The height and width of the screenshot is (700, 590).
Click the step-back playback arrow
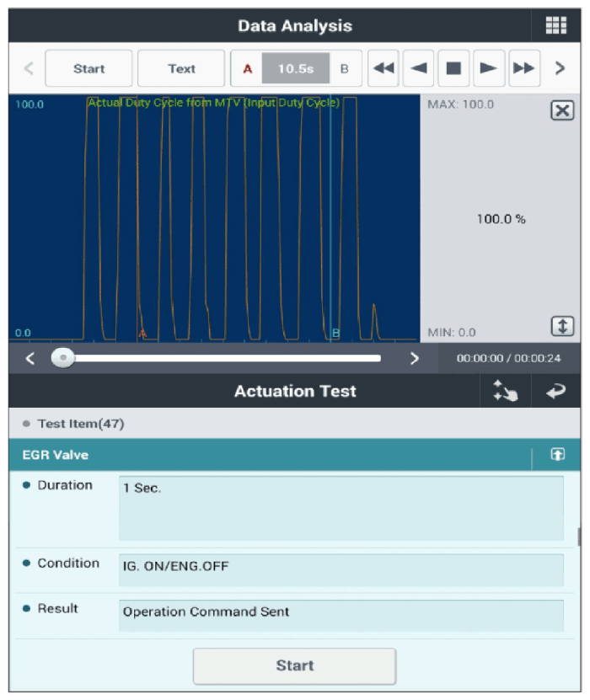[418, 69]
